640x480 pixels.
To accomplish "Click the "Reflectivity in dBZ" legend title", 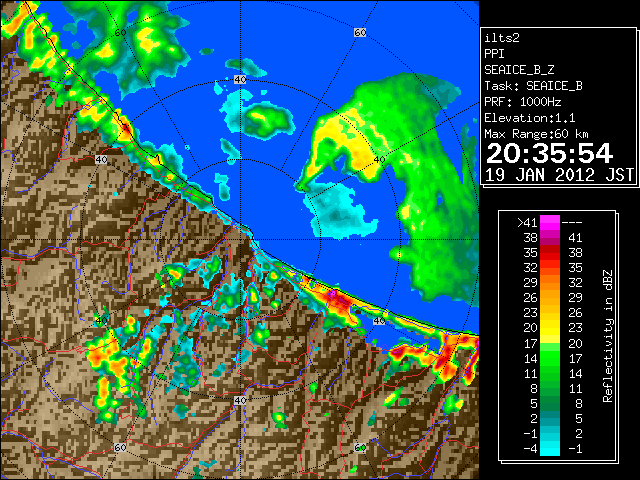I will coord(608,336).
